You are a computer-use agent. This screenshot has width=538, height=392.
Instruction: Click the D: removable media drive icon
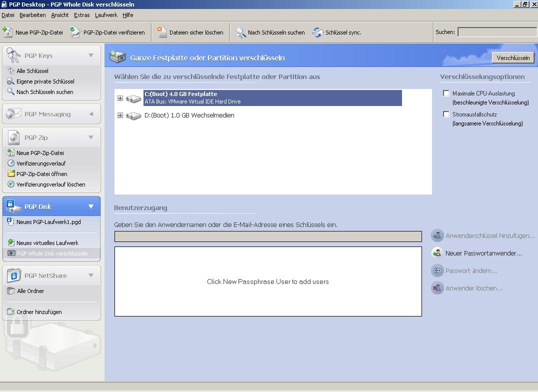click(x=133, y=115)
